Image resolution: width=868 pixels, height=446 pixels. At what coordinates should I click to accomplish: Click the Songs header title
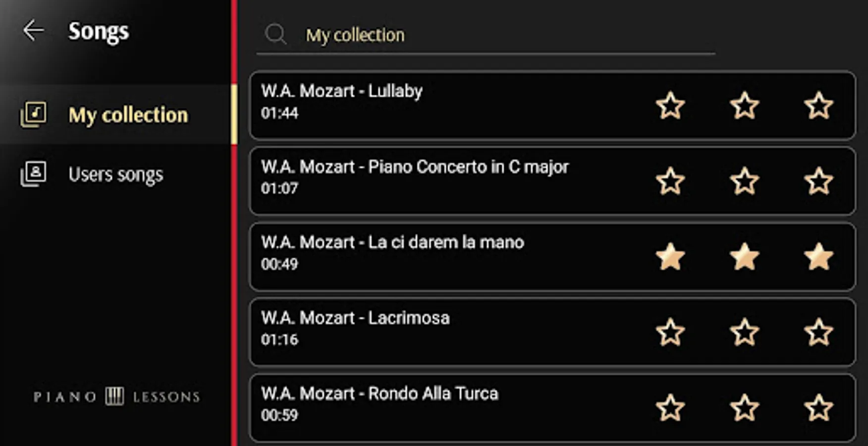[x=99, y=32]
